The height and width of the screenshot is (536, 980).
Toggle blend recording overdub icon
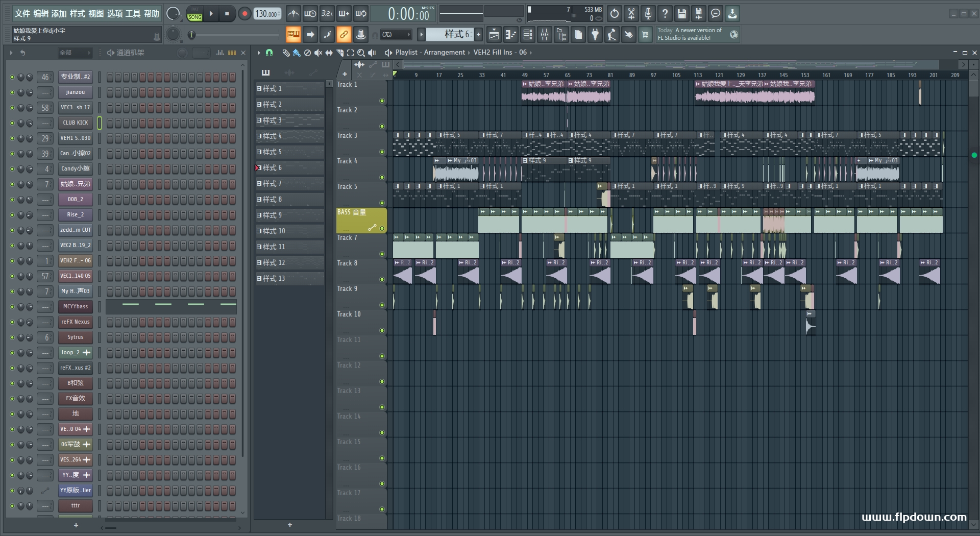(x=344, y=14)
